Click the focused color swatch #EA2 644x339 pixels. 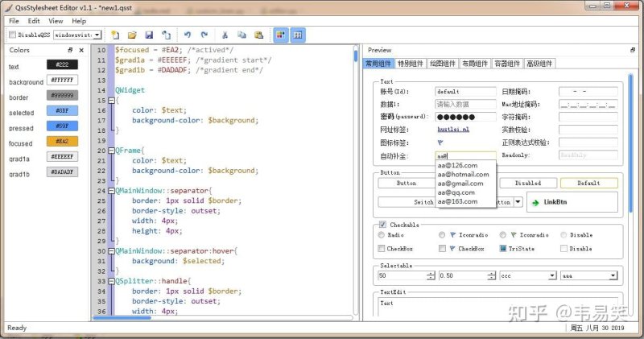(62, 142)
